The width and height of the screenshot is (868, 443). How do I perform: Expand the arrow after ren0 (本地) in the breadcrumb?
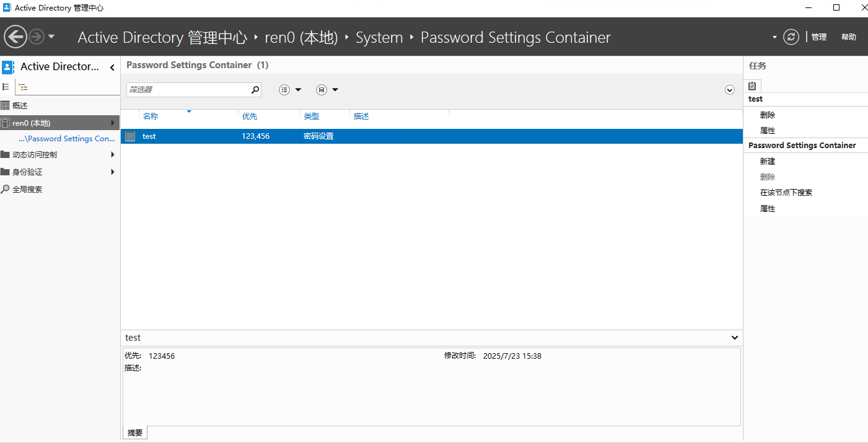[x=347, y=37]
